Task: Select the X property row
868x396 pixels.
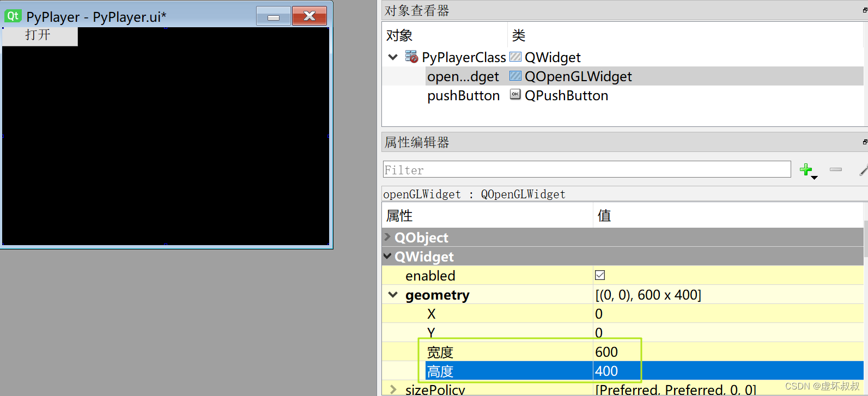Action: tap(623, 314)
